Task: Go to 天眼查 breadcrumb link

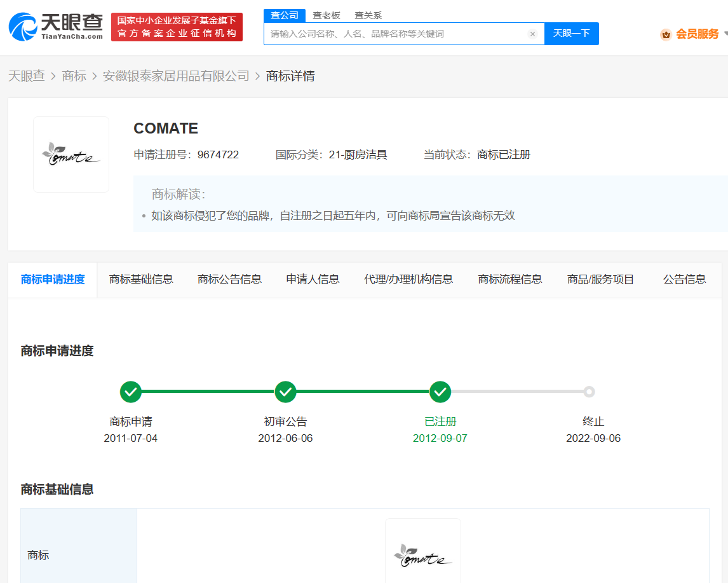Action: coord(27,76)
